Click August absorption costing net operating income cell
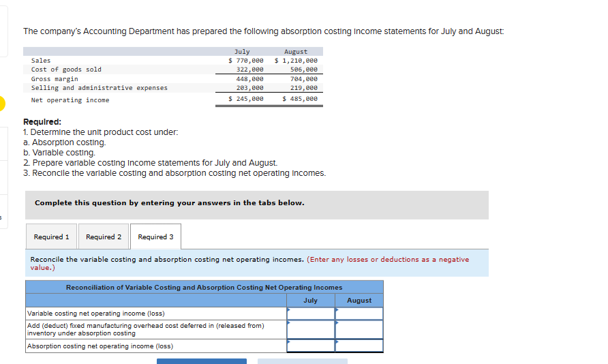608x364 pixels. pyautogui.click(x=359, y=346)
